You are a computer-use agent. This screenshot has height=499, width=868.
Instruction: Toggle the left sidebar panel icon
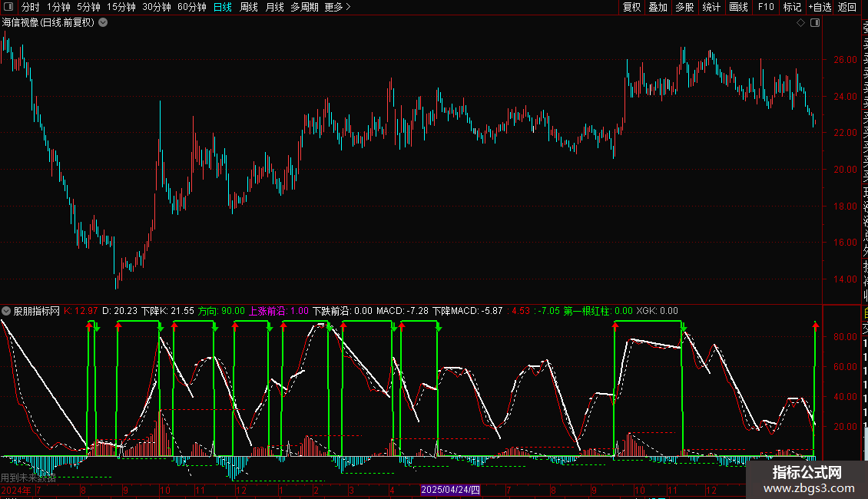click(x=8, y=7)
